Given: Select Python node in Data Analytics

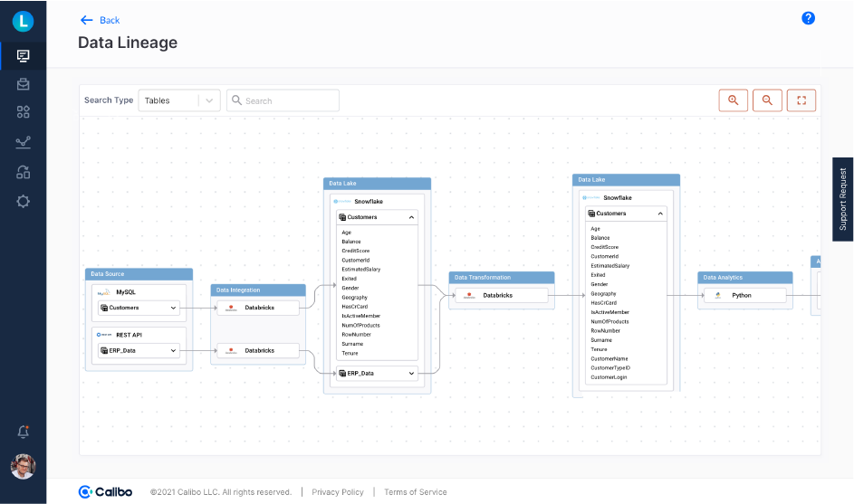Looking at the screenshot, I should (x=745, y=295).
